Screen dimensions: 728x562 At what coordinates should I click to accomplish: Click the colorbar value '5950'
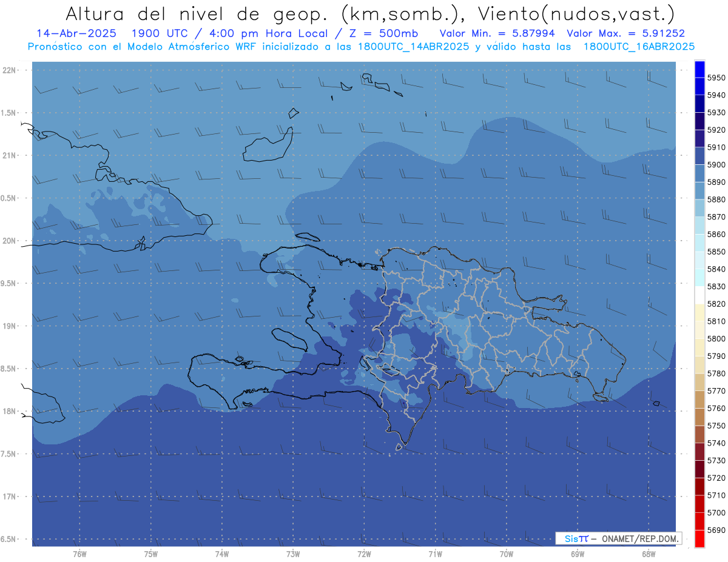(x=716, y=78)
